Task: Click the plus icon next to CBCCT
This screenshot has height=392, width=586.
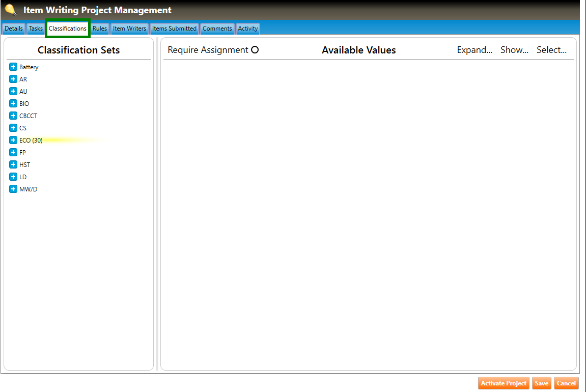Action: click(x=13, y=116)
